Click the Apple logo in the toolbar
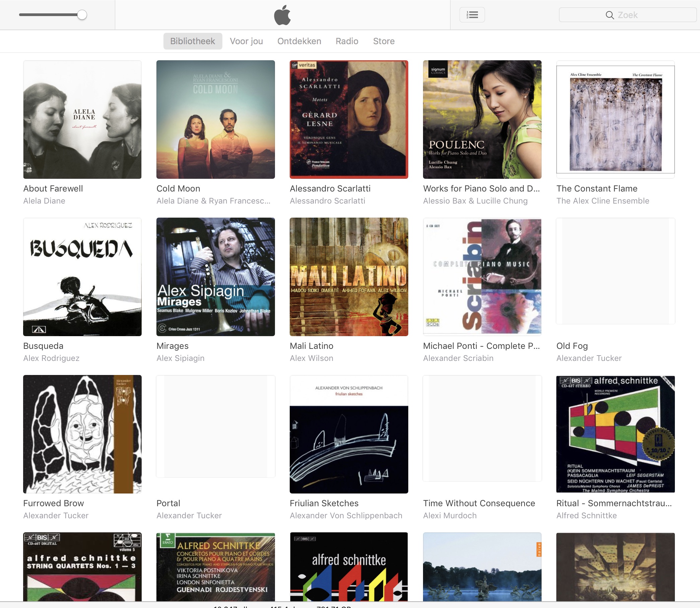 click(x=282, y=15)
